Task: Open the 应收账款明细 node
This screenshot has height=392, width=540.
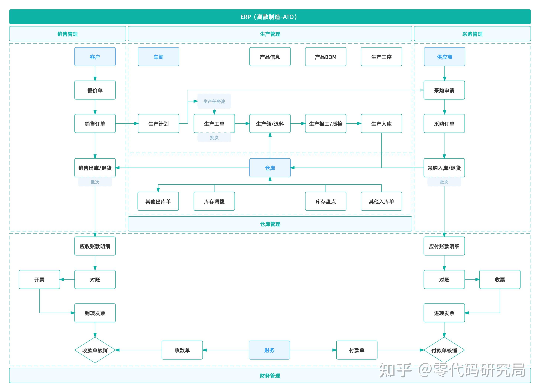Action: [95, 246]
